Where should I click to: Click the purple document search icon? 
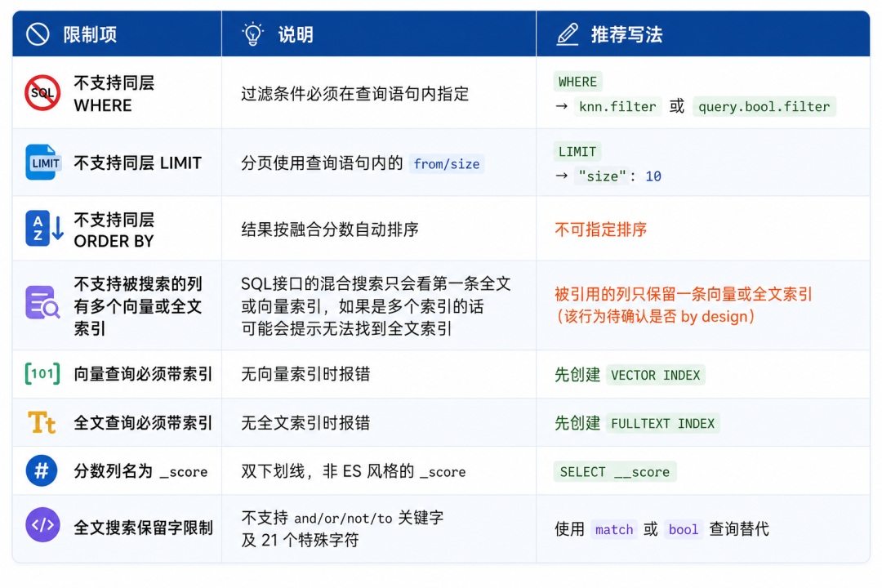(x=42, y=303)
